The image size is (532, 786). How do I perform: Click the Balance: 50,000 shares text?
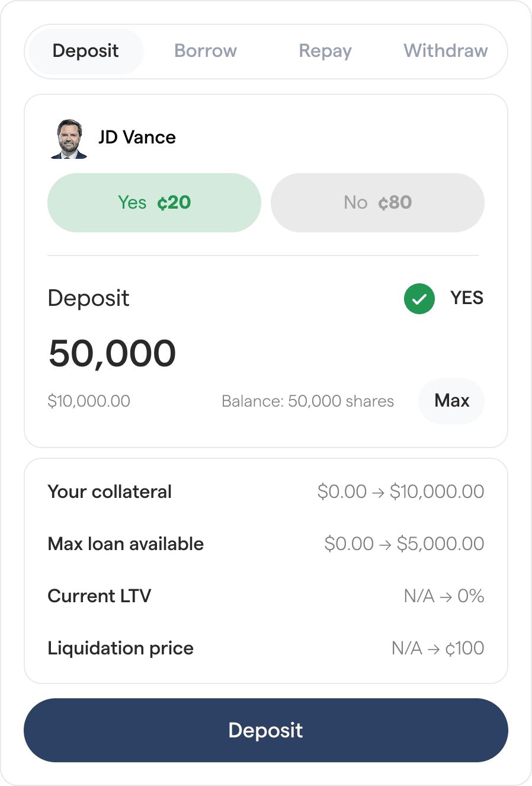coord(307,401)
